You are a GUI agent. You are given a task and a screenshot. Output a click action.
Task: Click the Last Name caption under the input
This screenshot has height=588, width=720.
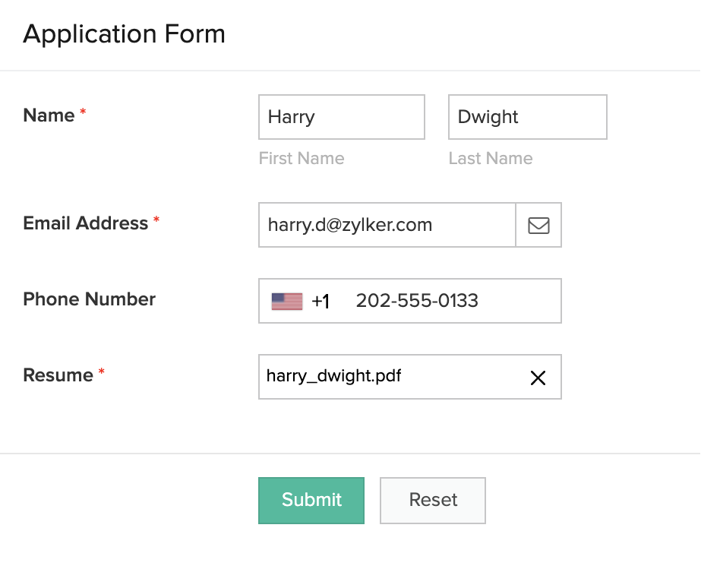pos(490,159)
